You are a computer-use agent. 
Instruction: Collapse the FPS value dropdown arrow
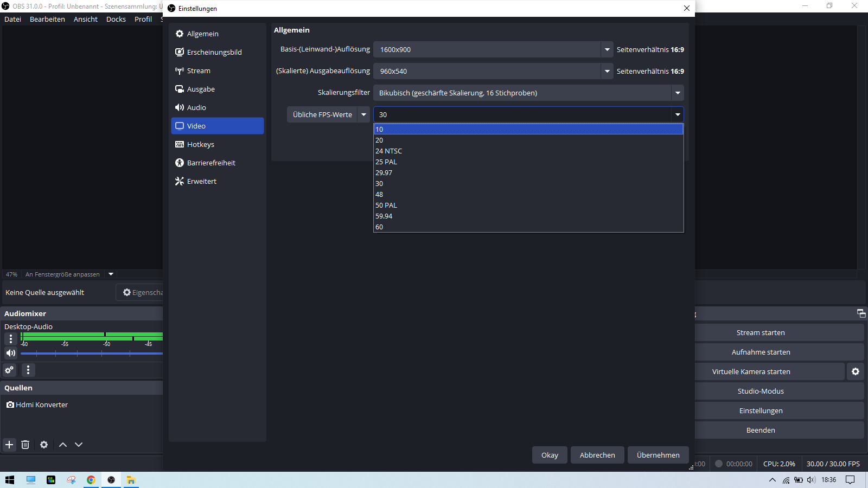pyautogui.click(x=678, y=114)
